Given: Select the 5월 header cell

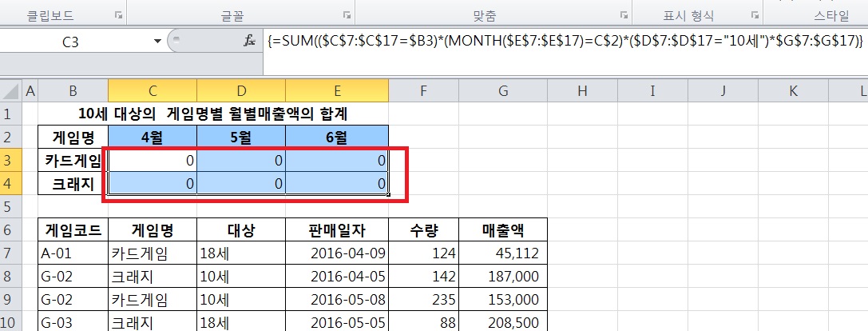Looking at the screenshot, I should (240, 137).
